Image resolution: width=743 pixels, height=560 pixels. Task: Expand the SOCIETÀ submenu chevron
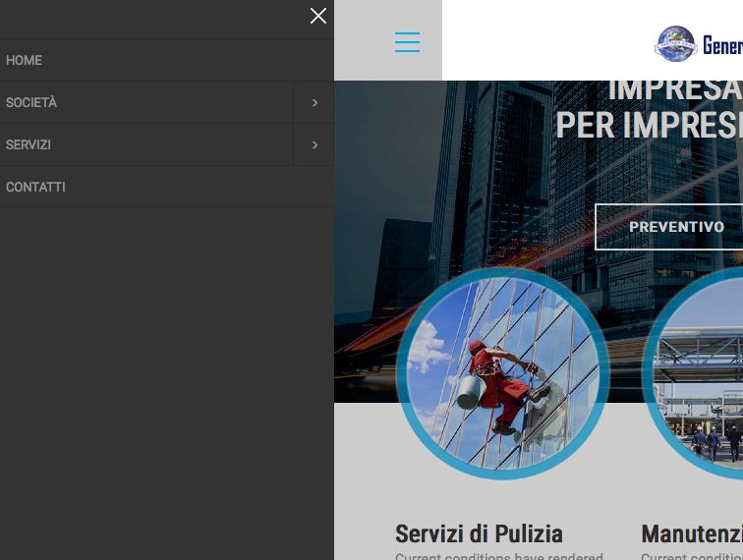click(314, 102)
